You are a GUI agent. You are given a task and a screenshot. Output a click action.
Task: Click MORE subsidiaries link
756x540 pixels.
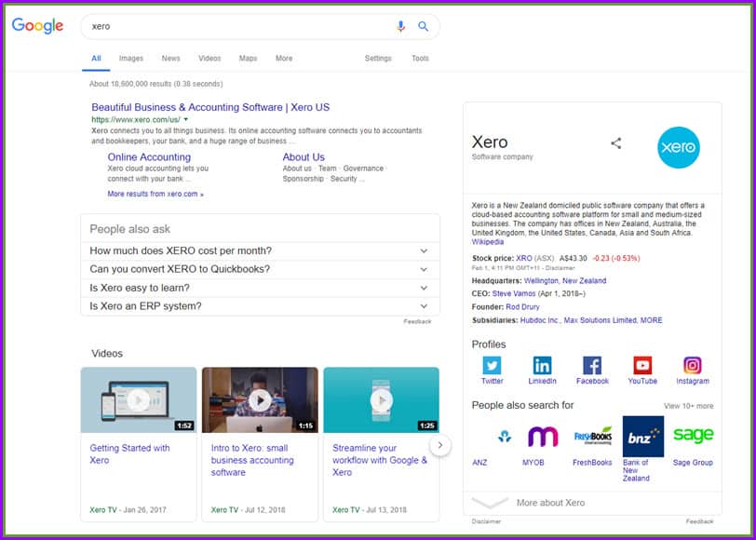(651, 320)
